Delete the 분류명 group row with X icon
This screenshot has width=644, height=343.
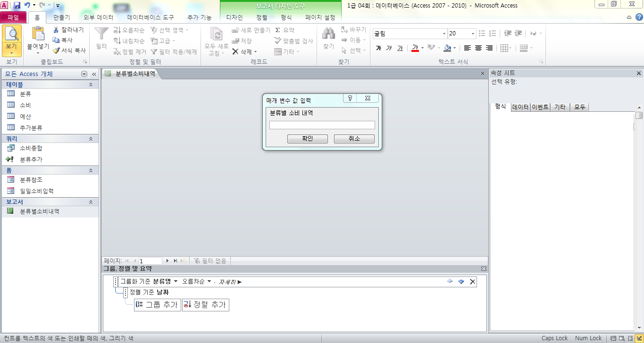click(x=472, y=282)
